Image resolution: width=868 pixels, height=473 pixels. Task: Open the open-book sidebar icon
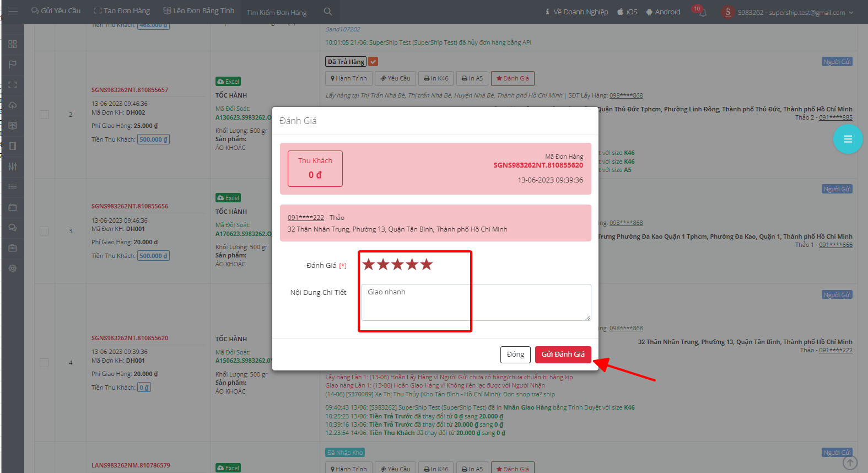click(x=13, y=126)
